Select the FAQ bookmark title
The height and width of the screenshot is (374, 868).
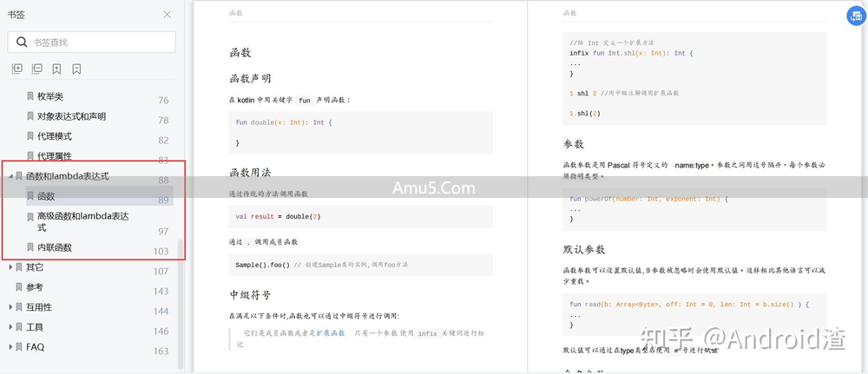pyautogui.click(x=35, y=347)
